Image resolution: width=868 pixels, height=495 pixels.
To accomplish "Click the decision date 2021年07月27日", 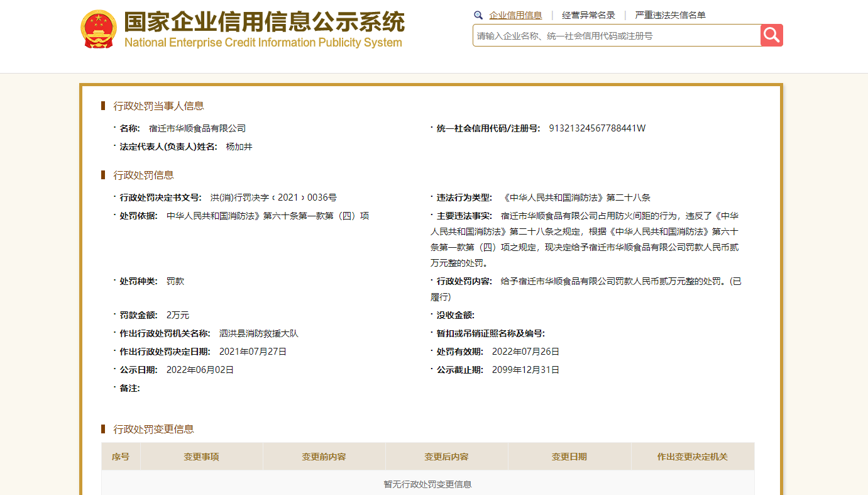I will (x=253, y=352).
